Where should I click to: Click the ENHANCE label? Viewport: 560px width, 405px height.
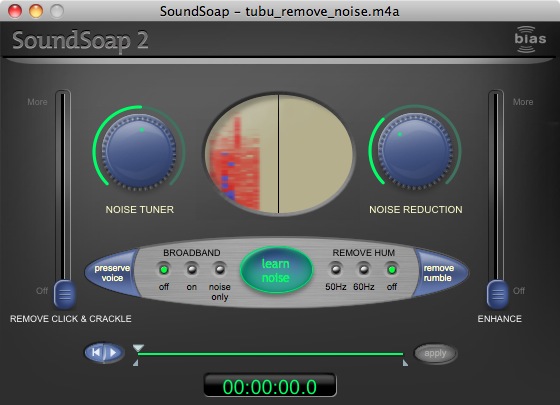point(500,319)
